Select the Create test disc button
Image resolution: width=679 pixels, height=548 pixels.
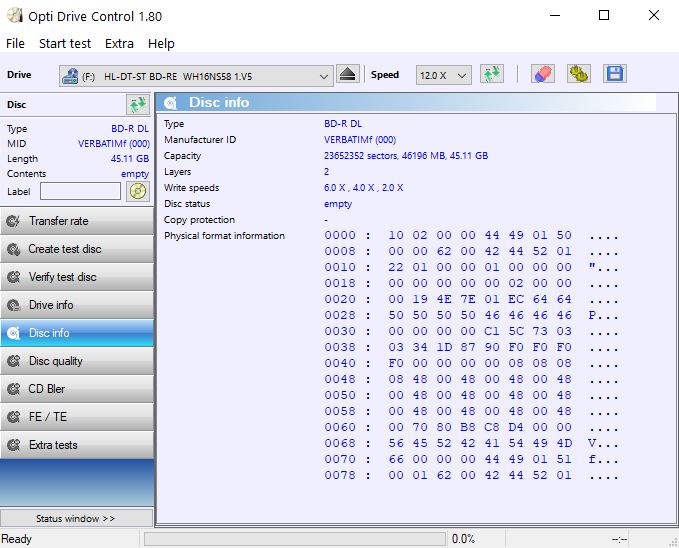tap(77, 249)
